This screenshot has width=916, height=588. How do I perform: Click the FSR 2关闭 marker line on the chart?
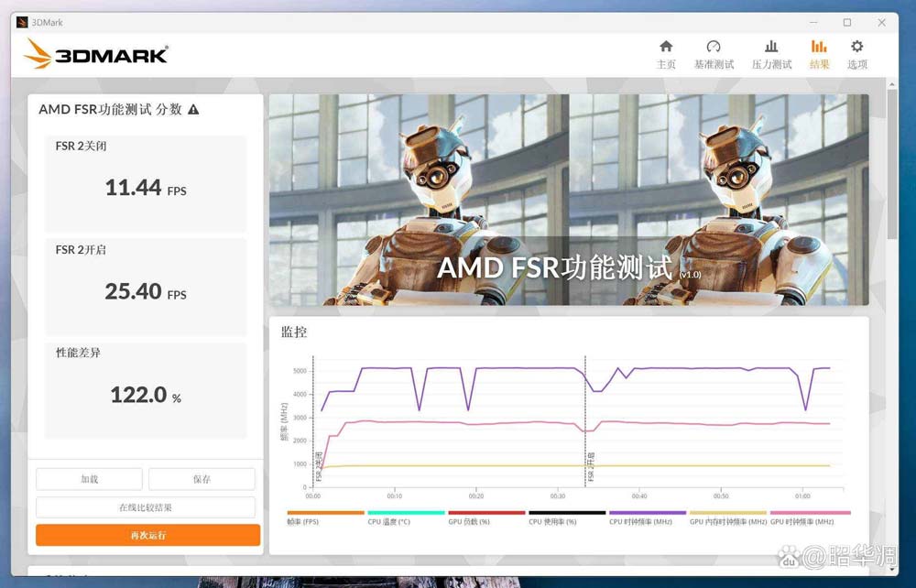coord(313,420)
